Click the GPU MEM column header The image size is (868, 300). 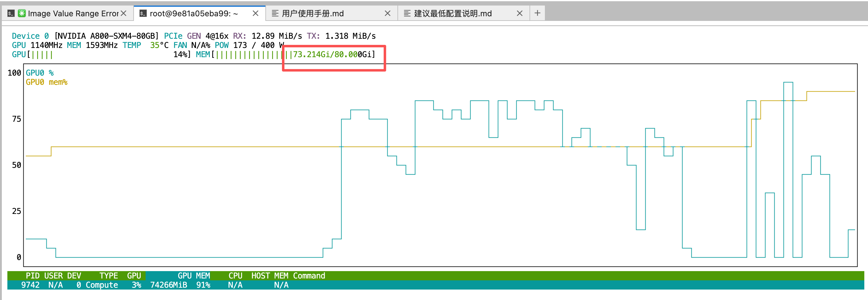tap(194, 276)
